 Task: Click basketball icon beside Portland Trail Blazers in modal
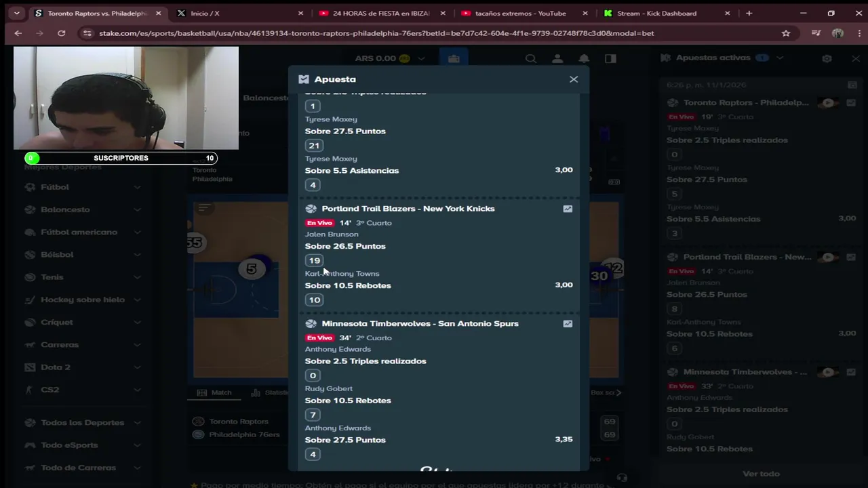tap(311, 209)
